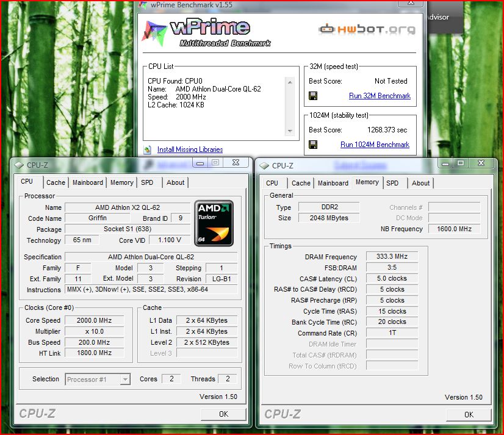Click the Command Rate value 1T
Viewport: 504px width, 435px height.
392,333
